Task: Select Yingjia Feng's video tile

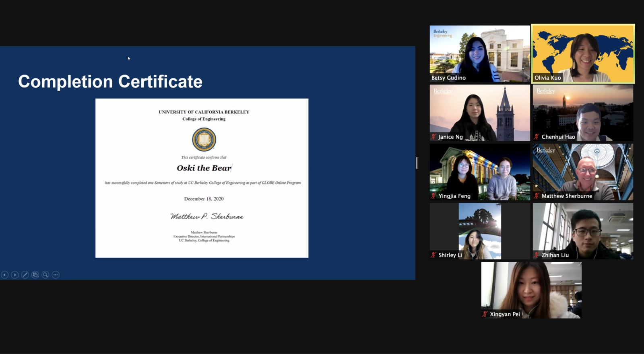Action: 480,172
